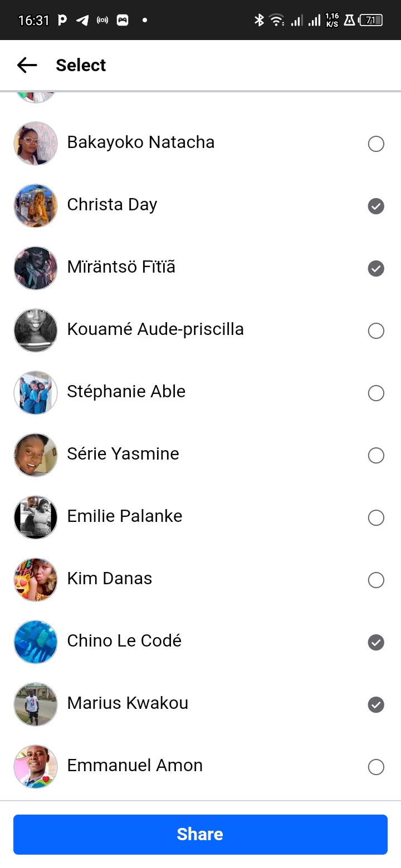Screen dimensions: 401x868
Task: Uncheck Christa Day
Action: coord(376,206)
